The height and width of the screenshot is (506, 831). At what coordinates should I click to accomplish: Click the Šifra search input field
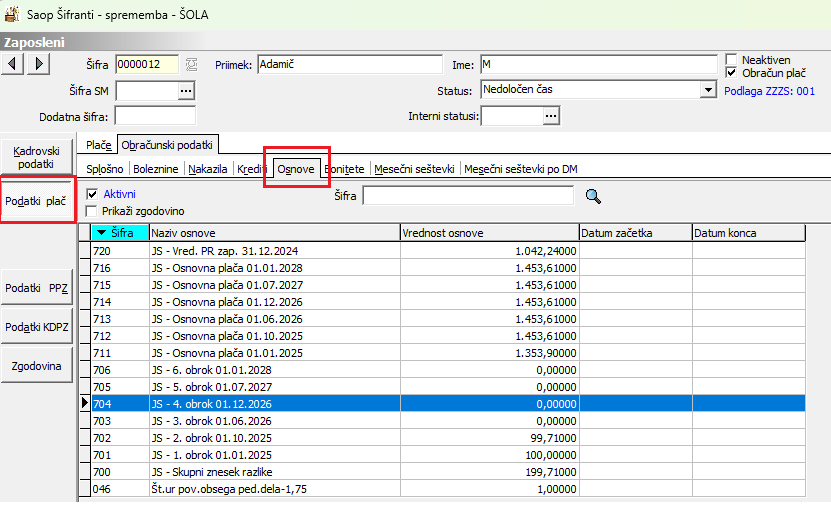click(x=467, y=197)
